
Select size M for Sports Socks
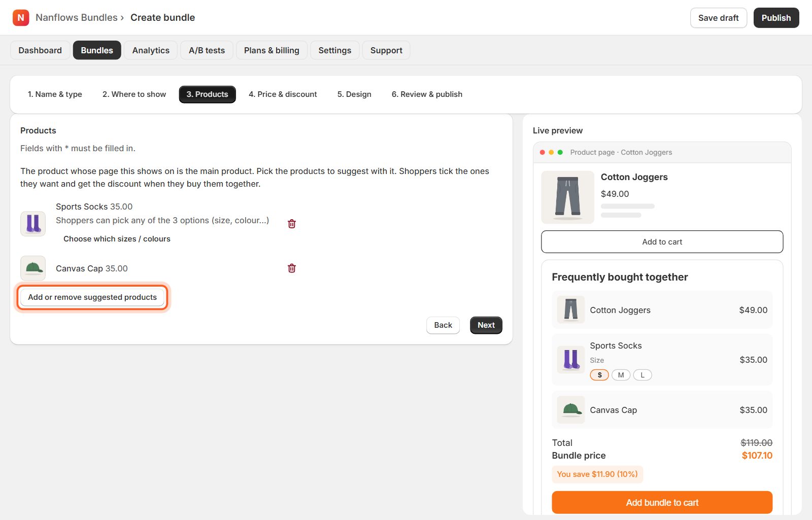[621, 375]
